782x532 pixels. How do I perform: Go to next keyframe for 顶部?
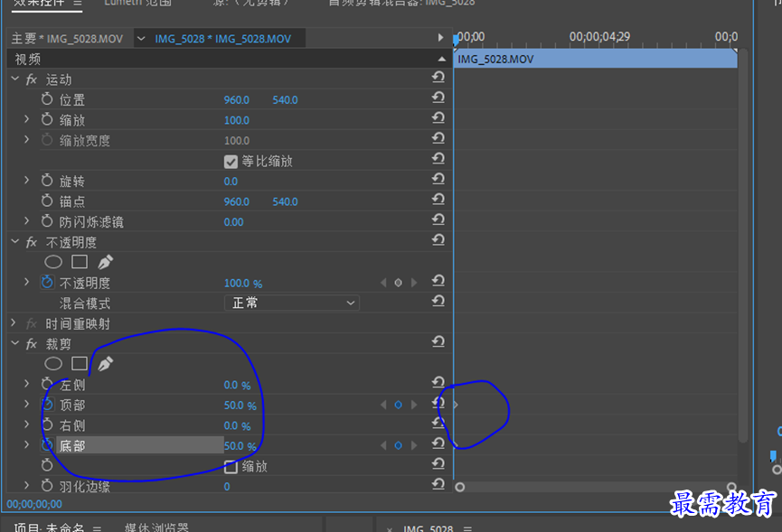pyautogui.click(x=413, y=405)
